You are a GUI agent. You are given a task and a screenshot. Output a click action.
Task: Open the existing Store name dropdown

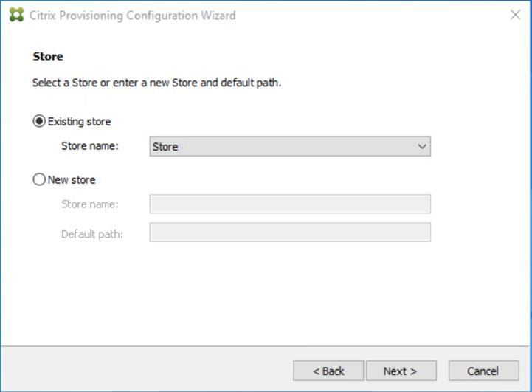click(290, 146)
